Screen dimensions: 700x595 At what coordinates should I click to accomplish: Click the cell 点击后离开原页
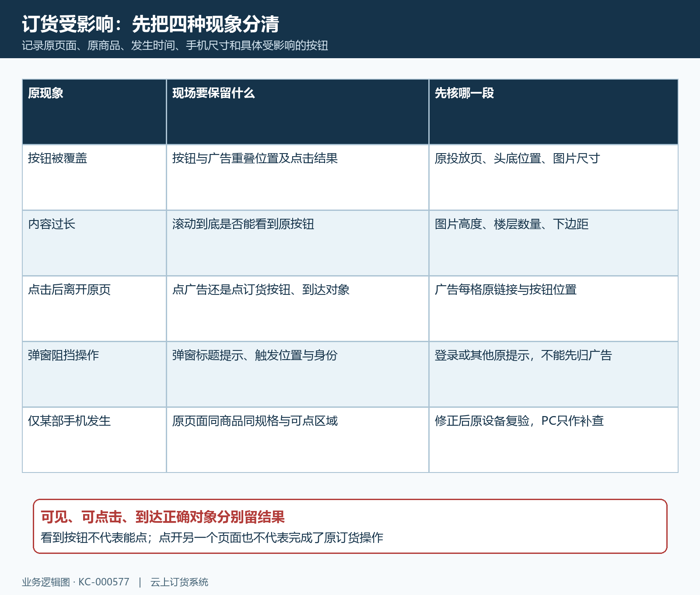point(94,308)
